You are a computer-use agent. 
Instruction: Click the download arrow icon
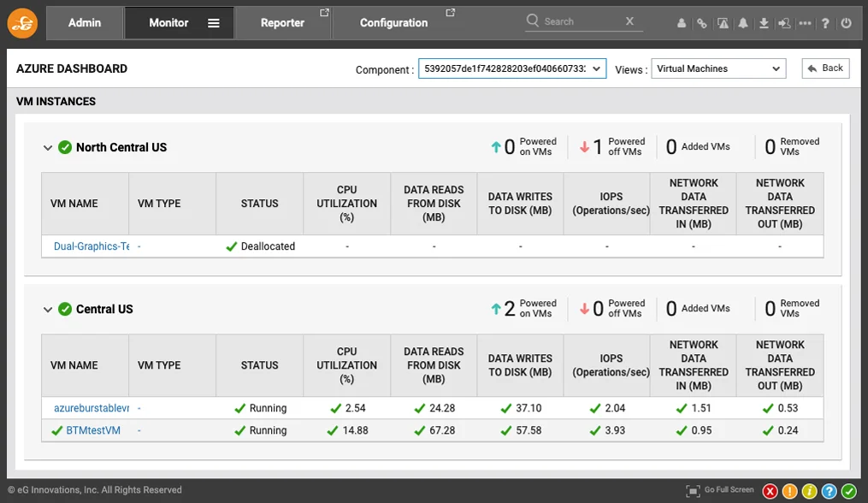coord(764,23)
